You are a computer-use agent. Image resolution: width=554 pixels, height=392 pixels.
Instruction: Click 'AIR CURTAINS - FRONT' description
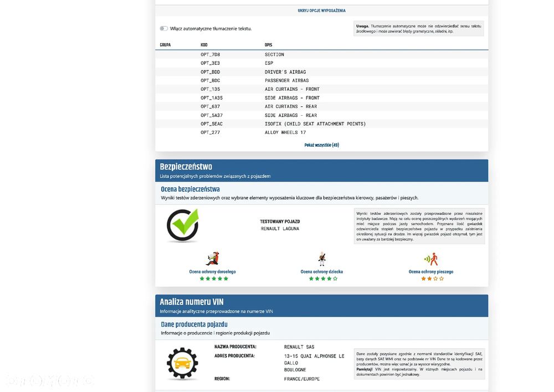292,89
